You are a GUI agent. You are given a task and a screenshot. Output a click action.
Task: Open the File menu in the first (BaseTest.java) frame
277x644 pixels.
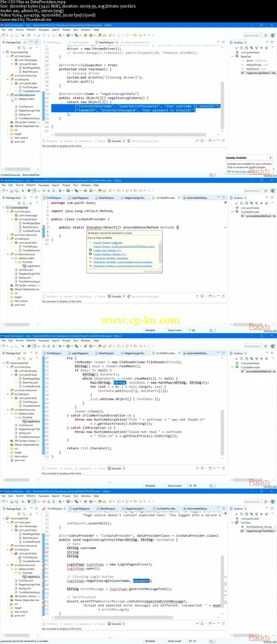tap(3, 30)
